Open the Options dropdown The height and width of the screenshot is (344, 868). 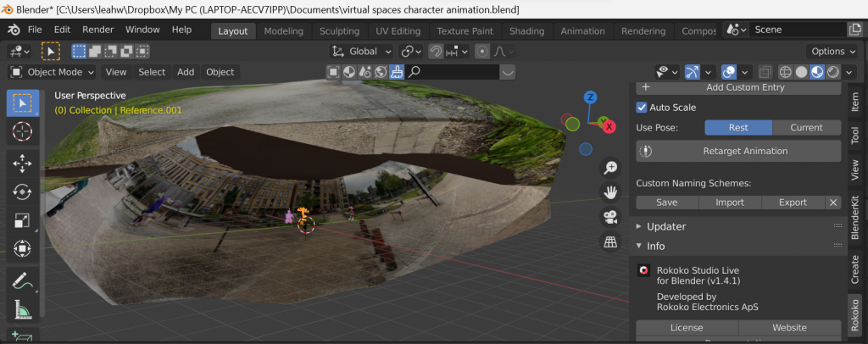point(832,52)
